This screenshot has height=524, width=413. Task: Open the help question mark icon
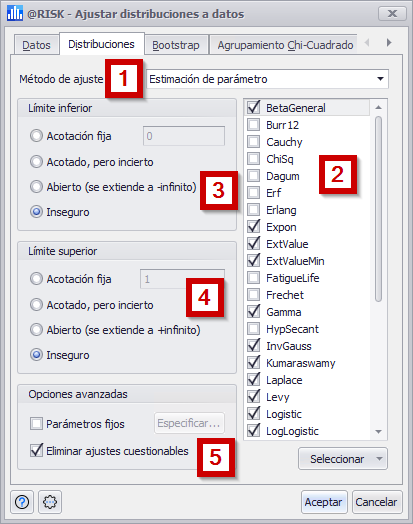click(x=22, y=502)
